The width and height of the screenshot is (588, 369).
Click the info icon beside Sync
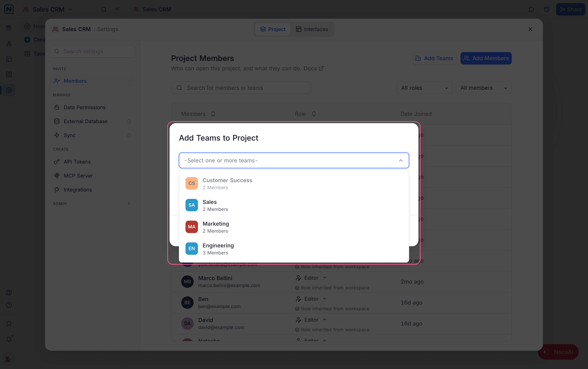[129, 135]
